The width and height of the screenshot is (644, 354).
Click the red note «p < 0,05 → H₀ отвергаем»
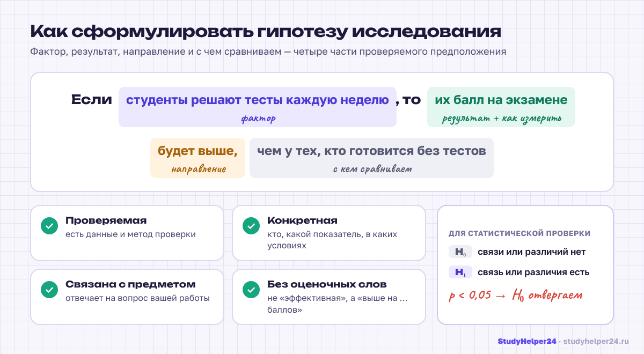click(x=516, y=295)
